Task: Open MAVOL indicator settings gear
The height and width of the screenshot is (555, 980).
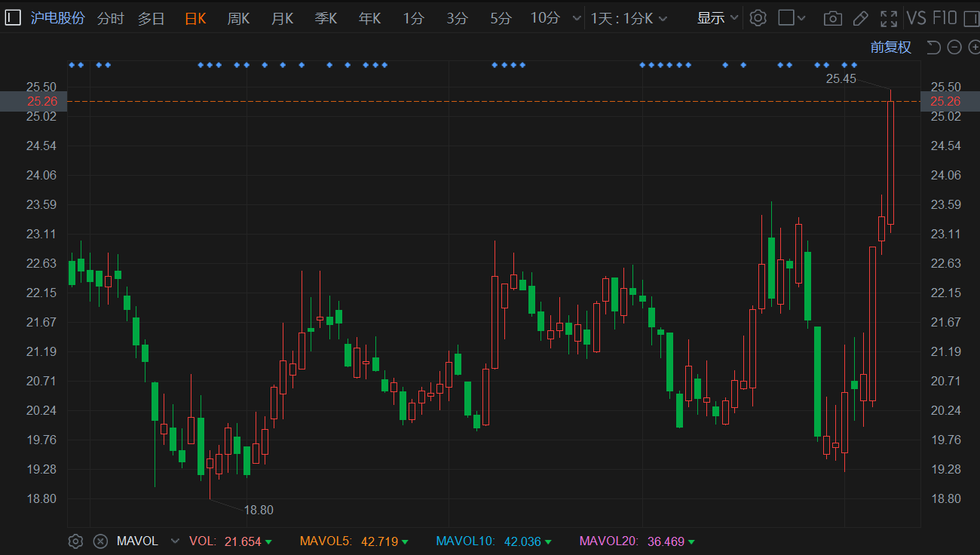Action: [x=75, y=541]
